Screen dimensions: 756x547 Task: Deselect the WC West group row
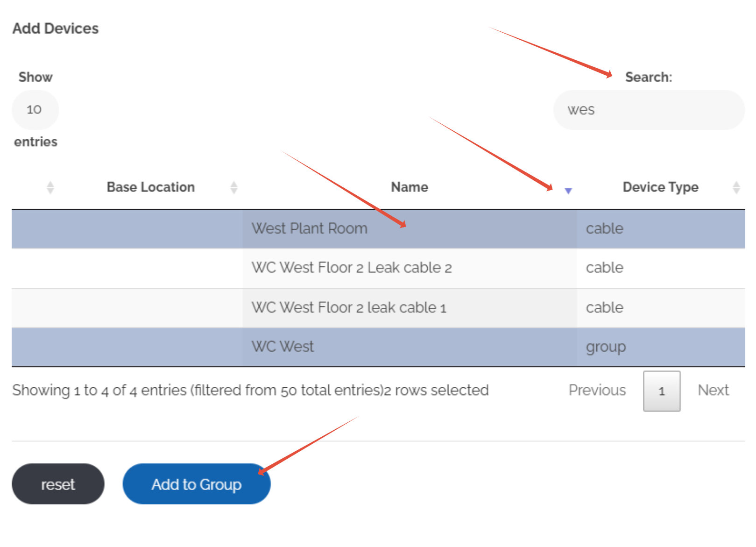point(283,347)
